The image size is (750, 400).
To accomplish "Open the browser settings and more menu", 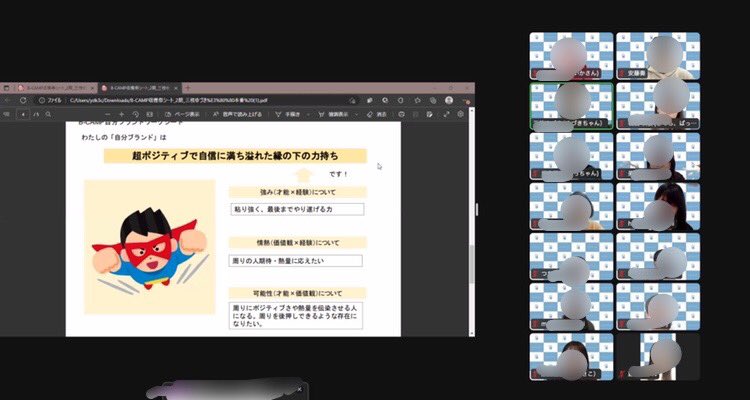I will pyautogui.click(x=466, y=100).
